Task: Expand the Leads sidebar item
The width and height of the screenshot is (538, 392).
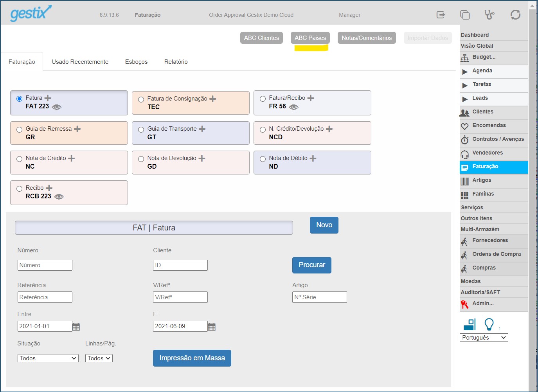Action: pos(465,99)
